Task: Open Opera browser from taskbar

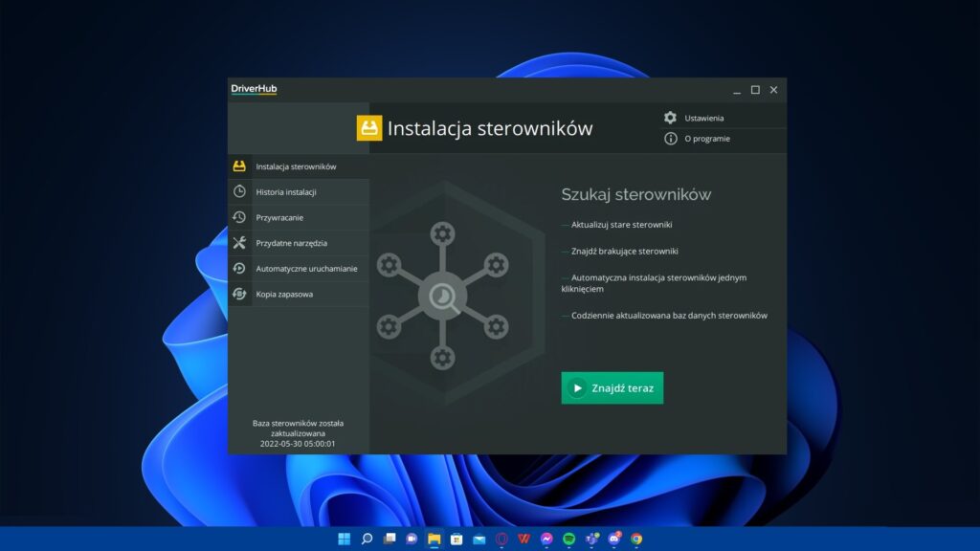Action: (x=501, y=539)
